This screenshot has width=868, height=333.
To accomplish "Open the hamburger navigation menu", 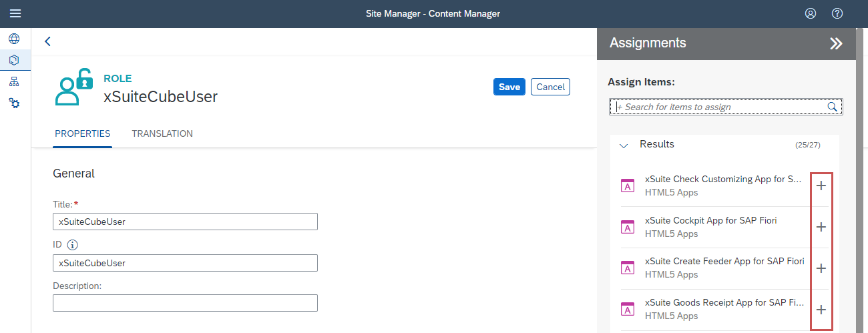I will 15,13.
